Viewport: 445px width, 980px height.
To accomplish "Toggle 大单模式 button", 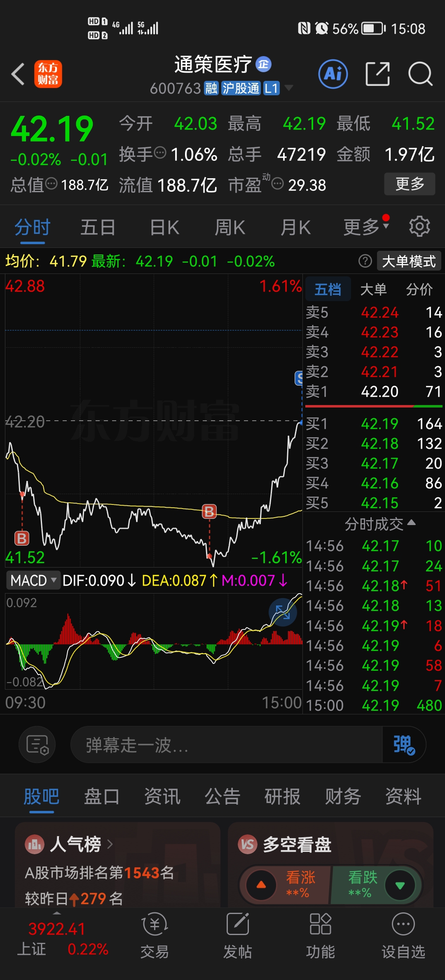I will pyautogui.click(x=409, y=261).
